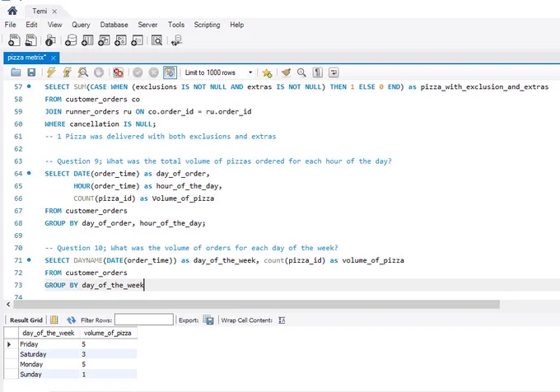560x392 pixels.
Task: Click the statement marker on line 71
Action: [x=29, y=260]
